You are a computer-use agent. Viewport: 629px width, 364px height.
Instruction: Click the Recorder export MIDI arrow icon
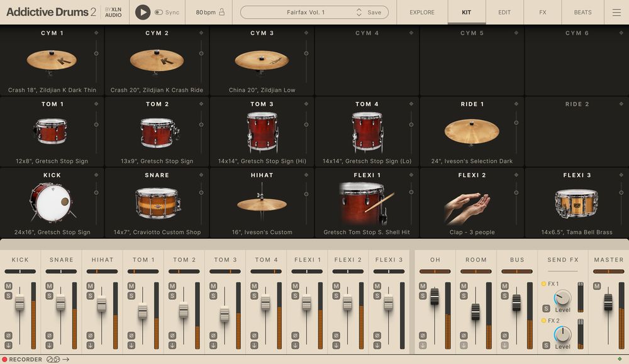[66, 359]
